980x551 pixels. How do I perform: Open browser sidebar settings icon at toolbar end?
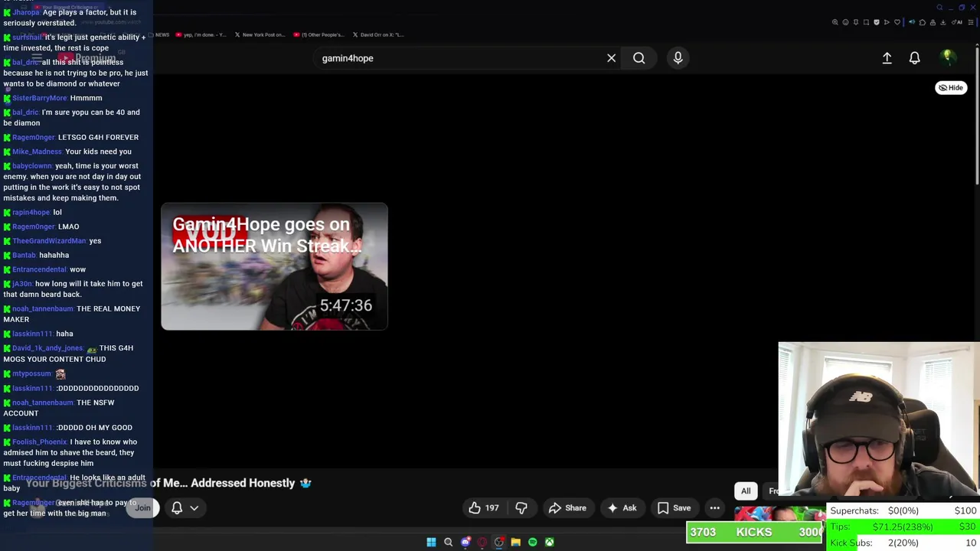point(971,22)
